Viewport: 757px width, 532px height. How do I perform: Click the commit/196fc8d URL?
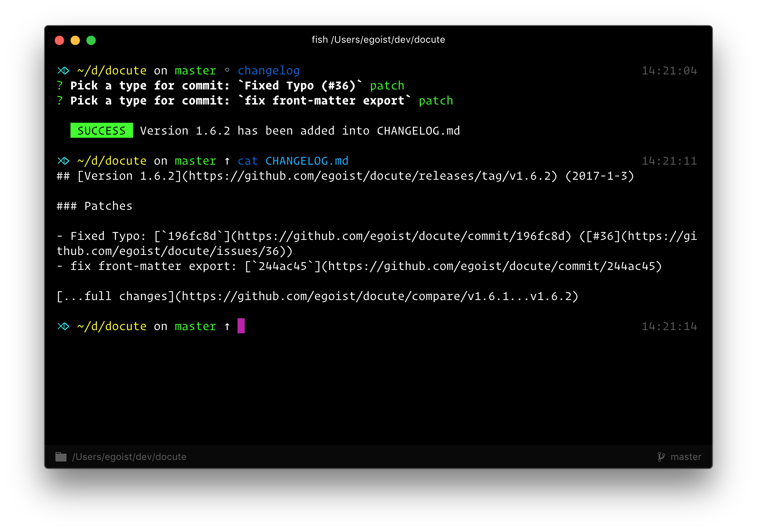pos(401,236)
